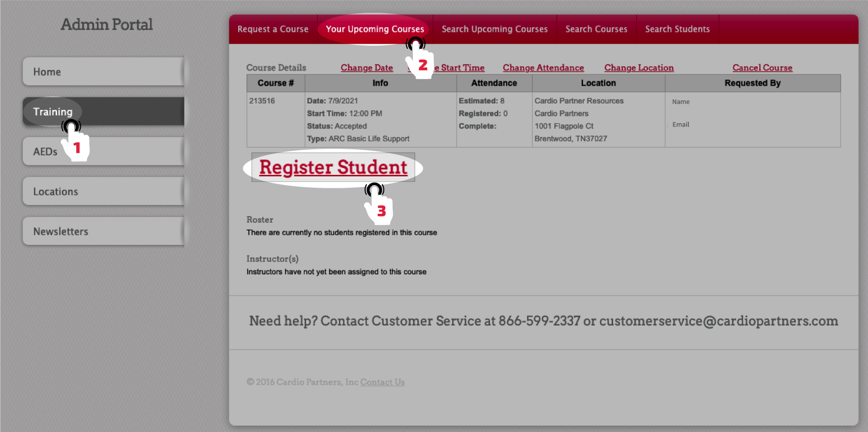Open the Search Upcoming Courses tab
868x432 pixels.
tap(495, 29)
